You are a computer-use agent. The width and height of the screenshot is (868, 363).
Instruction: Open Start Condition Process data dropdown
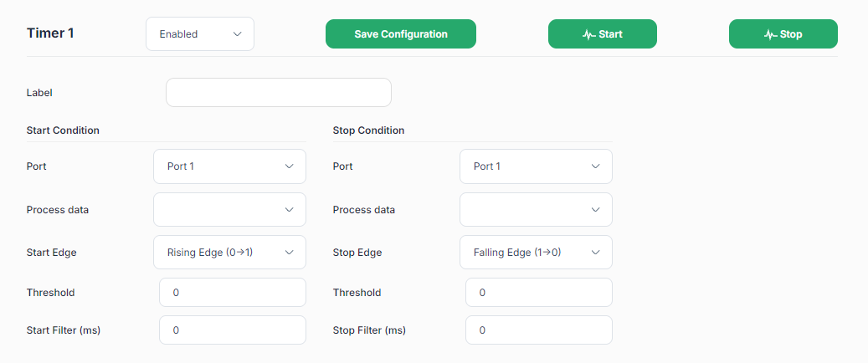pos(229,209)
